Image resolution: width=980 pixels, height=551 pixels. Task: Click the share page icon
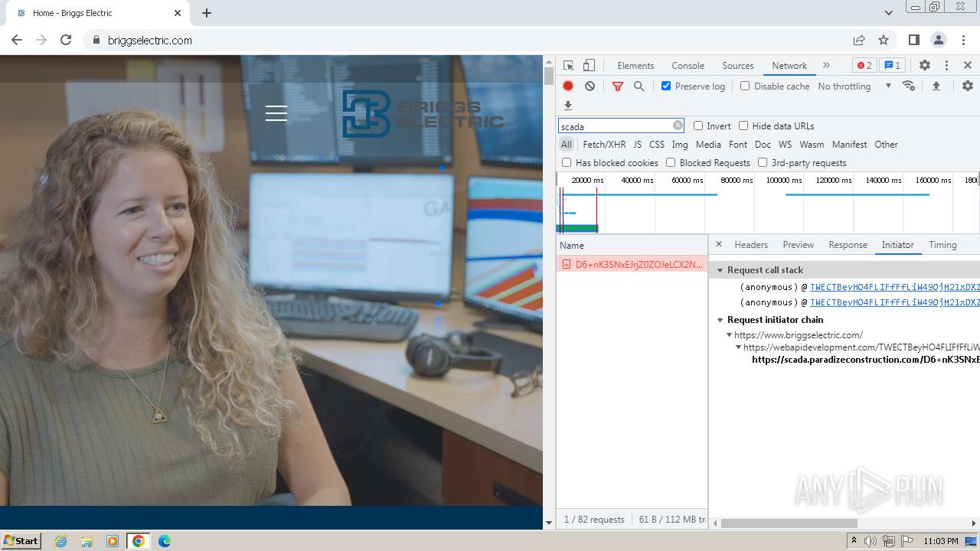coord(859,40)
